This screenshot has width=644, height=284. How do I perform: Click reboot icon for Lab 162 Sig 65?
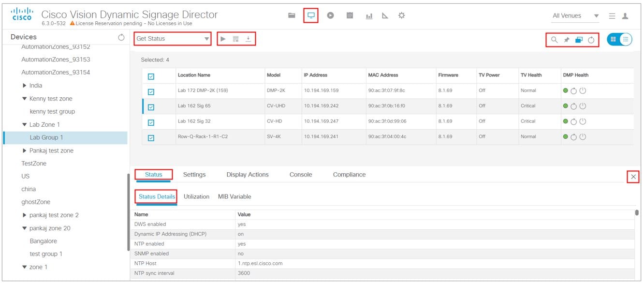(574, 106)
